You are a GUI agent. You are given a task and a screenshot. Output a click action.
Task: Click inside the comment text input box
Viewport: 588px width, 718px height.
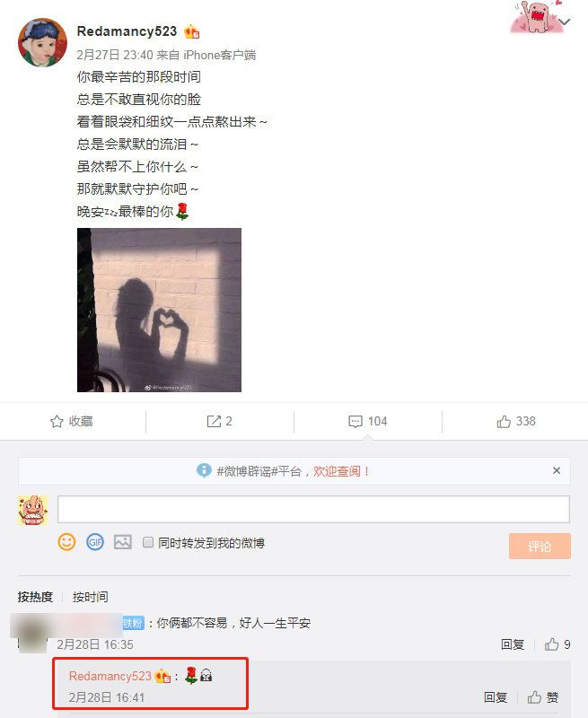313,509
